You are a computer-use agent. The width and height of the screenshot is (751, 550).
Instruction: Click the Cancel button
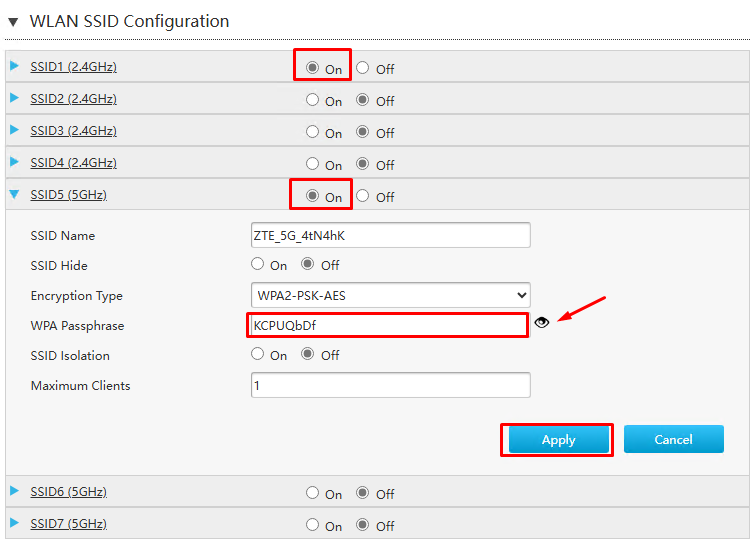[x=673, y=439]
